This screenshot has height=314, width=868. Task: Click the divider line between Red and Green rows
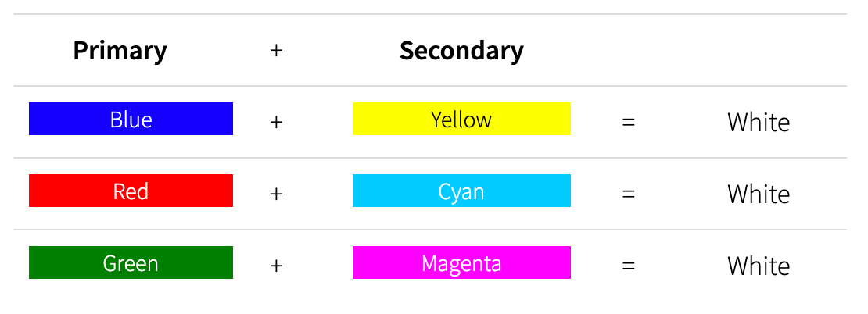[430, 230]
